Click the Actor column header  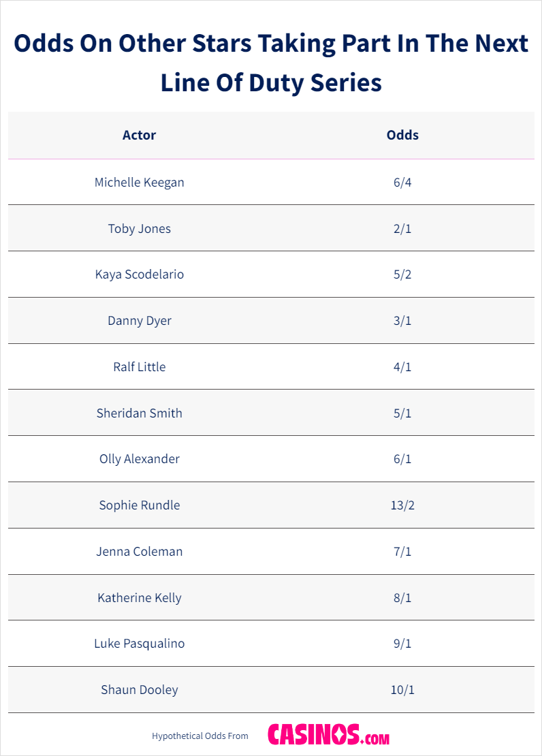[x=139, y=135]
